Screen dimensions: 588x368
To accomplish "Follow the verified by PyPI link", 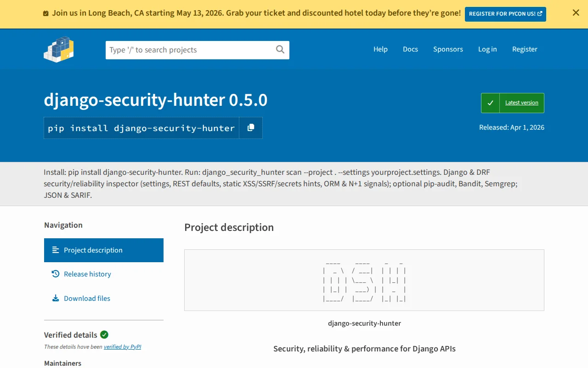I will pos(122,347).
